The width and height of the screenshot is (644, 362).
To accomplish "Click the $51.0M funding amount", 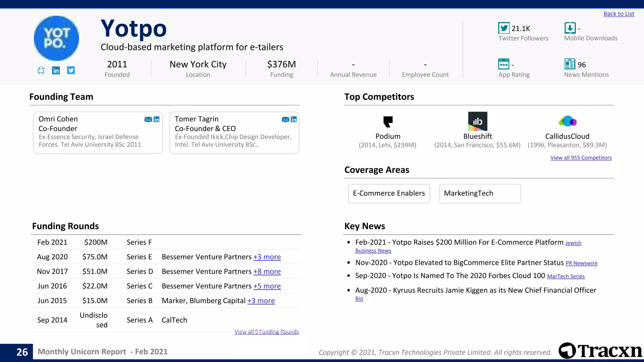I will pyautogui.click(x=95, y=271).
